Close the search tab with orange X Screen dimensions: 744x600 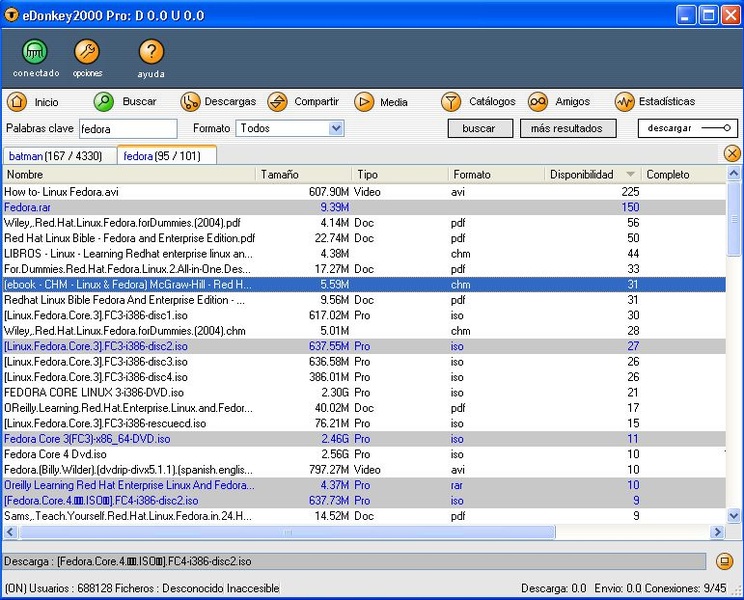point(732,153)
